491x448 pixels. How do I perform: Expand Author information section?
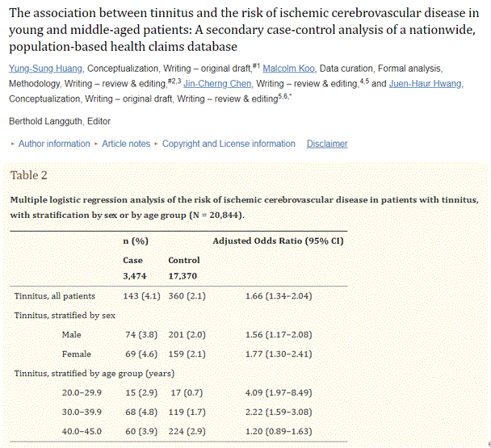pyautogui.click(x=54, y=144)
